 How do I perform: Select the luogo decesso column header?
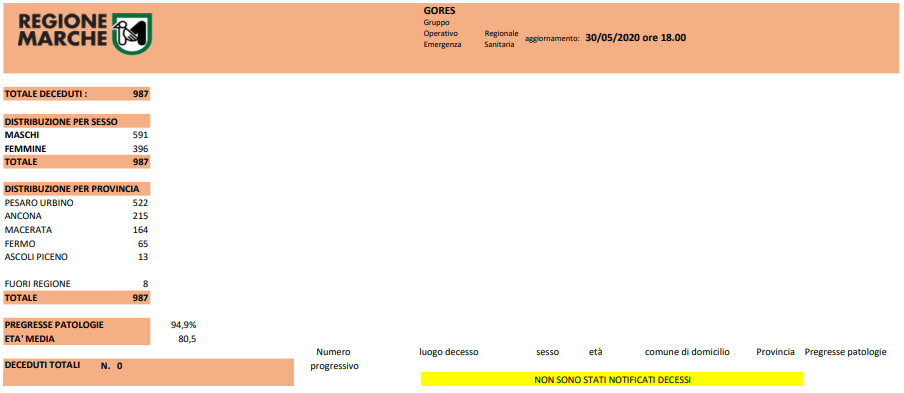coord(449,352)
